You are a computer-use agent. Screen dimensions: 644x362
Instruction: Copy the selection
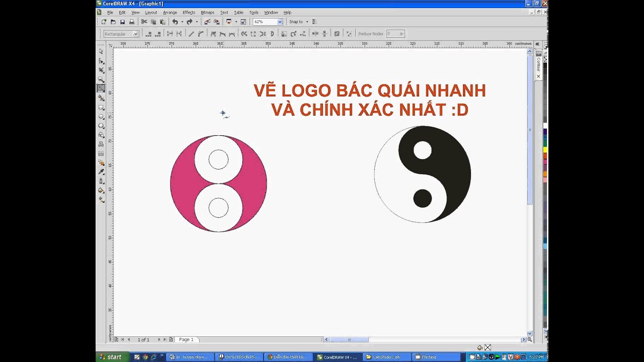(x=153, y=22)
